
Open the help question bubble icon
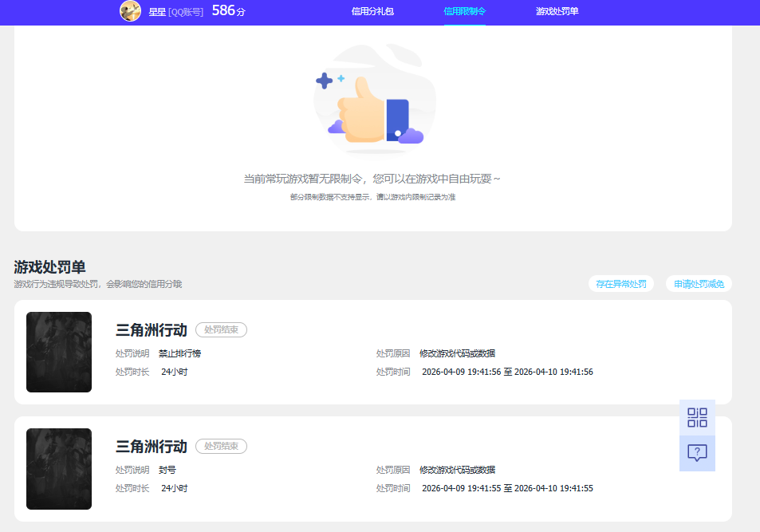click(x=697, y=453)
